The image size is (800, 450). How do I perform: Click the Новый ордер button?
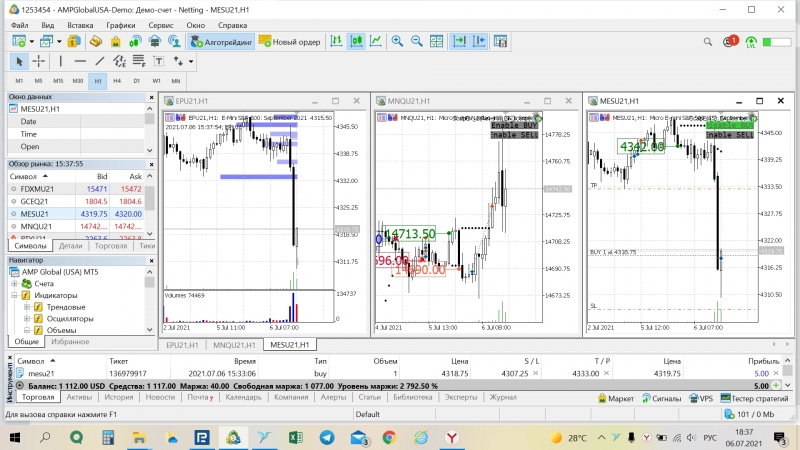coord(289,42)
